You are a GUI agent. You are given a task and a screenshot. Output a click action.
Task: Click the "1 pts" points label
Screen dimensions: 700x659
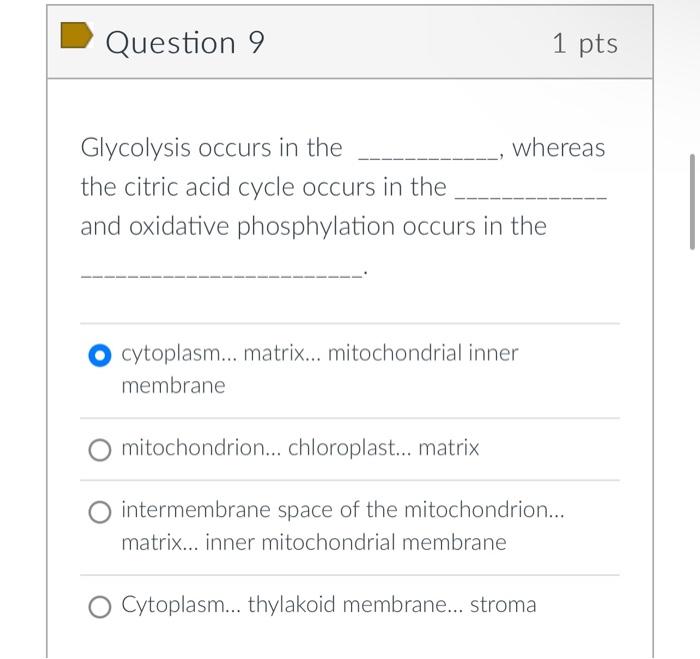tap(584, 43)
